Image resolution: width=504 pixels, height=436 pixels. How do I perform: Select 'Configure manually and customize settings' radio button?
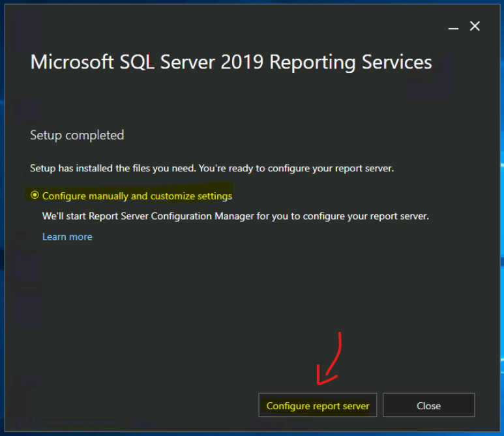point(35,196)
